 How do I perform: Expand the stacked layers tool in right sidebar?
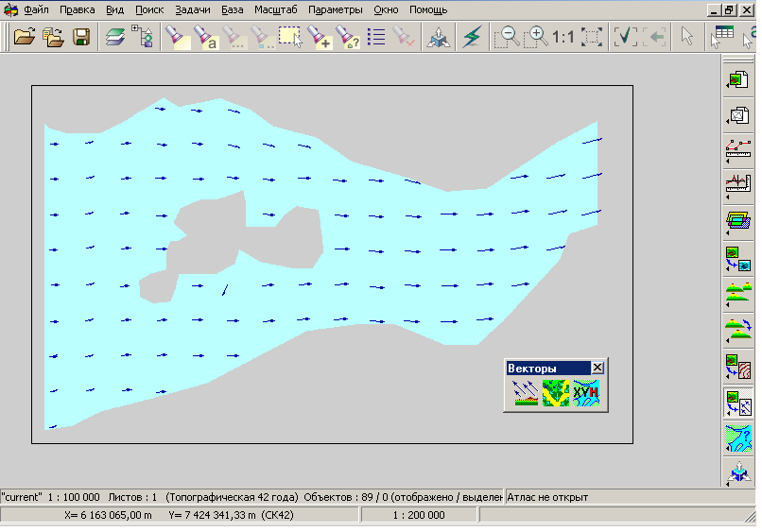pyautogui.click(x=737, y=223)
